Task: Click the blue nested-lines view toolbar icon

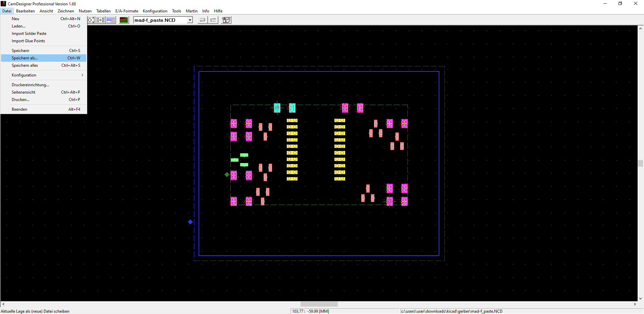Action: (111, 20)
